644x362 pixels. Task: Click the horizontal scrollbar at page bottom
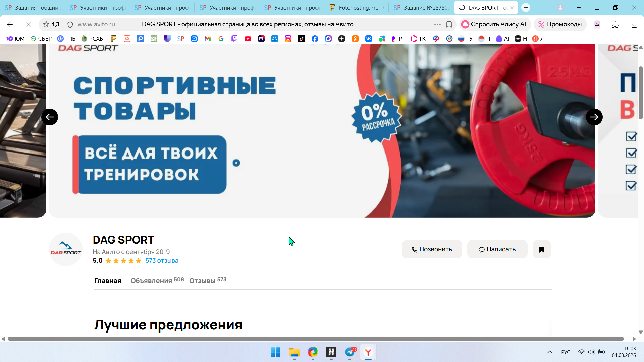[x=315, y=339]
